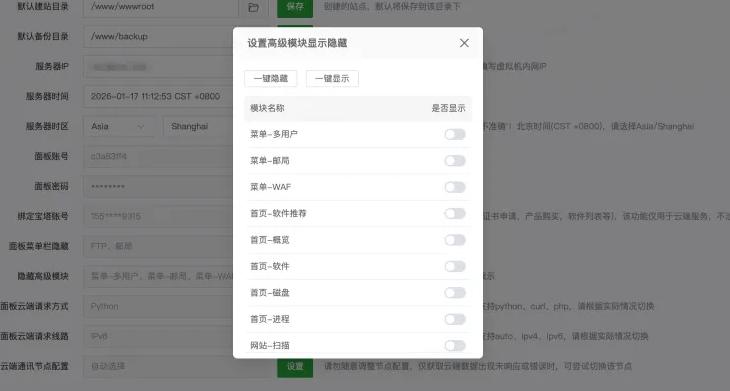Switch on 首页-磁盘 module display
This screenshot has height=391, width=730.
[455, 293]
